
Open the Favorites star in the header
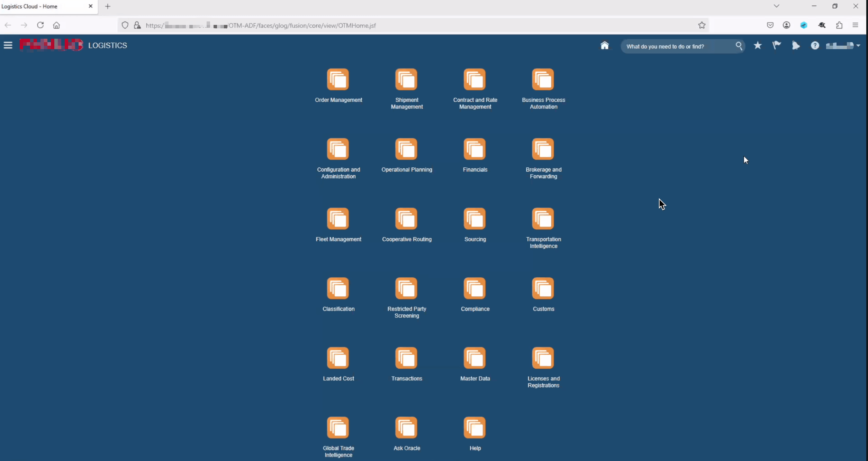click(758, 45)
